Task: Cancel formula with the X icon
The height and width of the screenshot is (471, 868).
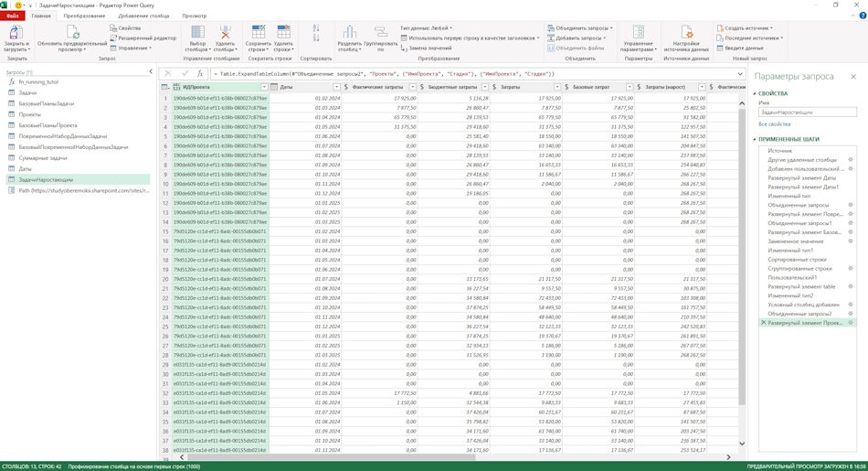Action: (x=168, y=74)
